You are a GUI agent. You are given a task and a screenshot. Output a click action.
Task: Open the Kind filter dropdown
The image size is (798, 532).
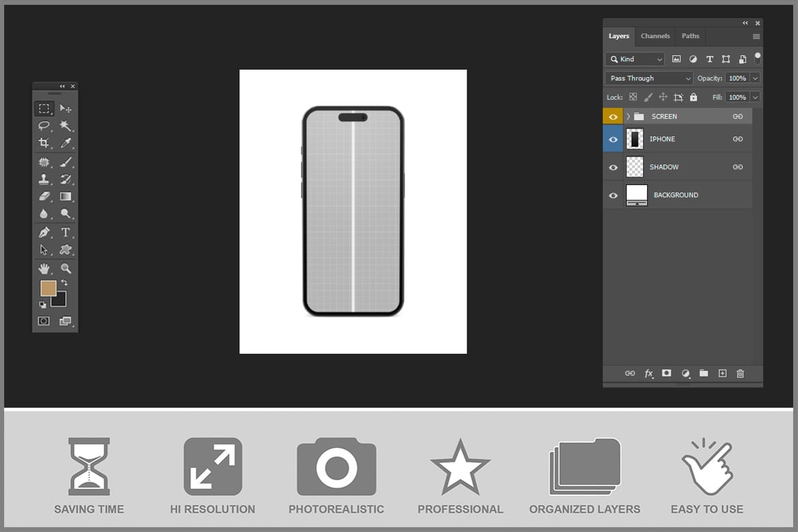[635, 59]
